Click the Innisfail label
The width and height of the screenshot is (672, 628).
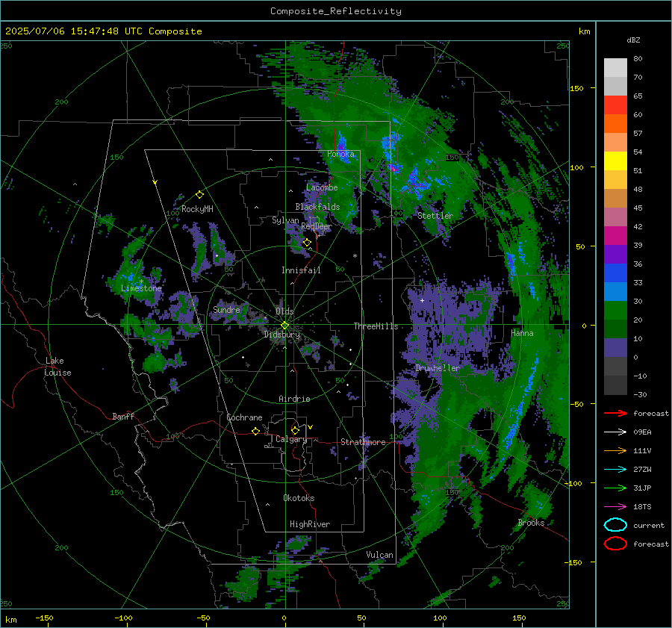click(x=301, y=270)
